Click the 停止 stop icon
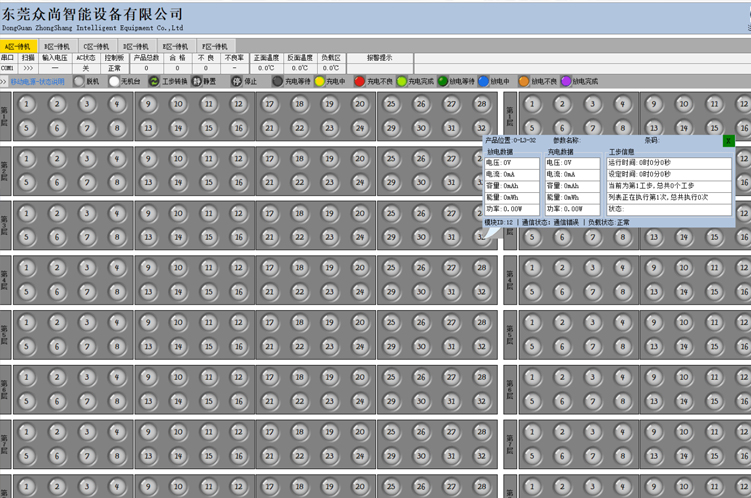751x498 pixels. [237, 81]
